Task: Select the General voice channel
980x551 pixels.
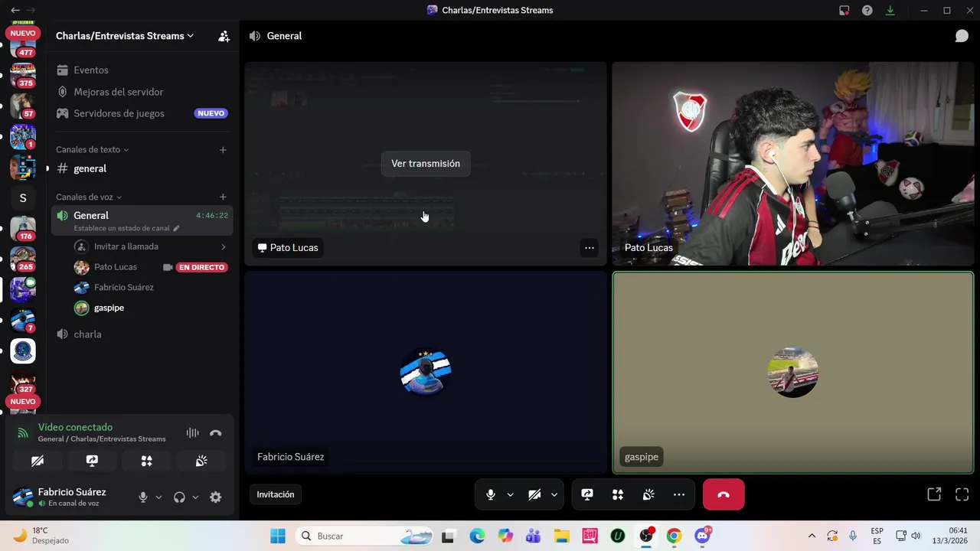Action: point(142,220)
